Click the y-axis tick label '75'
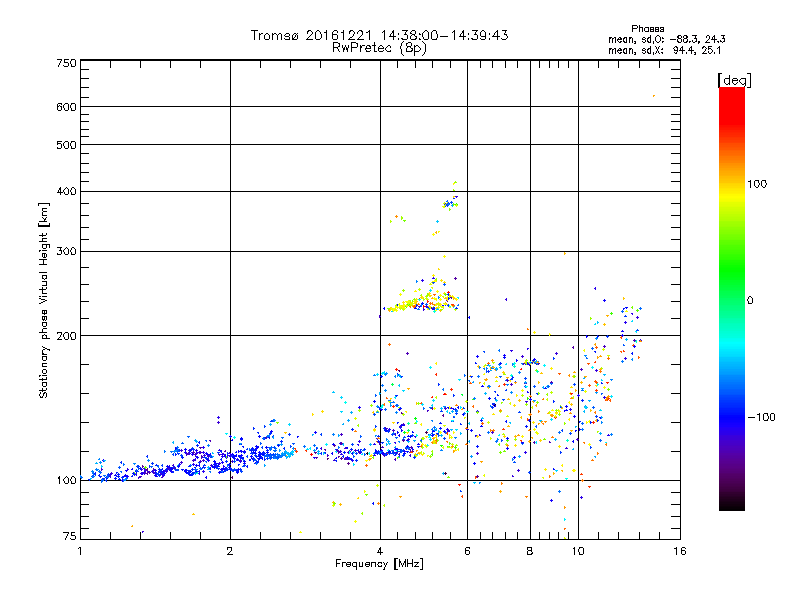The height and width of the screenshot is (600, 800). click(70, 536)
